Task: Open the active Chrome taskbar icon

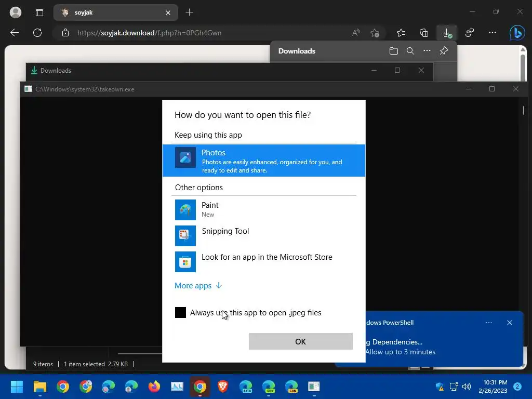Action: [x=200, y=387]
